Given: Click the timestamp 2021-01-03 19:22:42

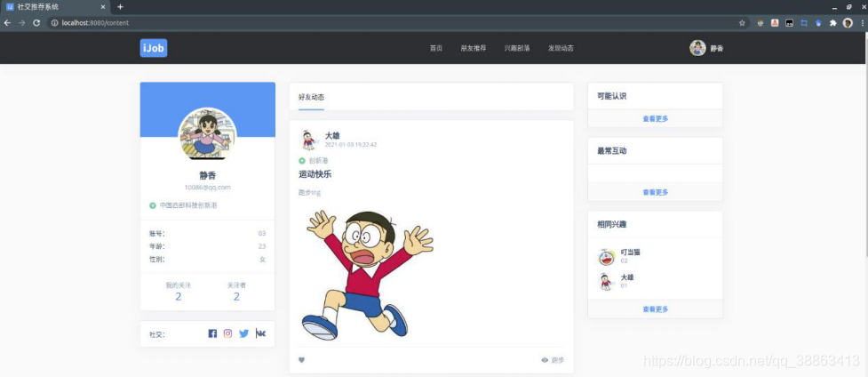Looking at the screenshot, I should pyautogui.click(x=351, y=145).
